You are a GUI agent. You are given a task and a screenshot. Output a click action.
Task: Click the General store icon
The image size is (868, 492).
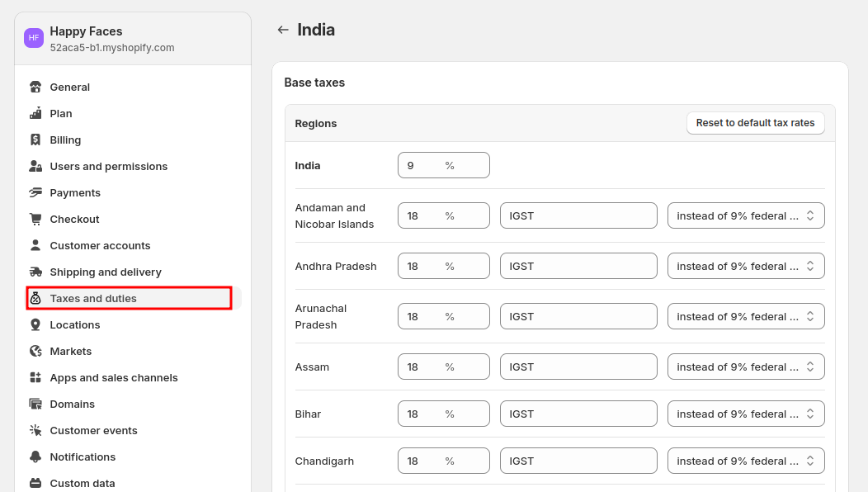pyautogui.click(x=35, y=87)
